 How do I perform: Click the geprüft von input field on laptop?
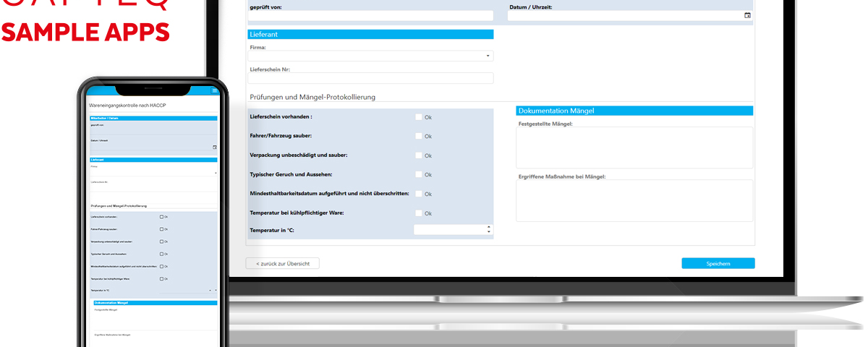pos(370,15)
